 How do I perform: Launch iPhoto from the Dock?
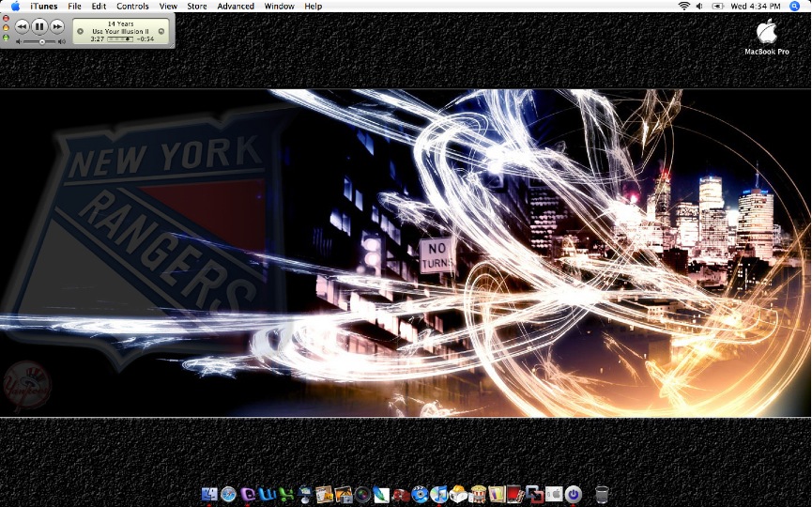[344, 494]
